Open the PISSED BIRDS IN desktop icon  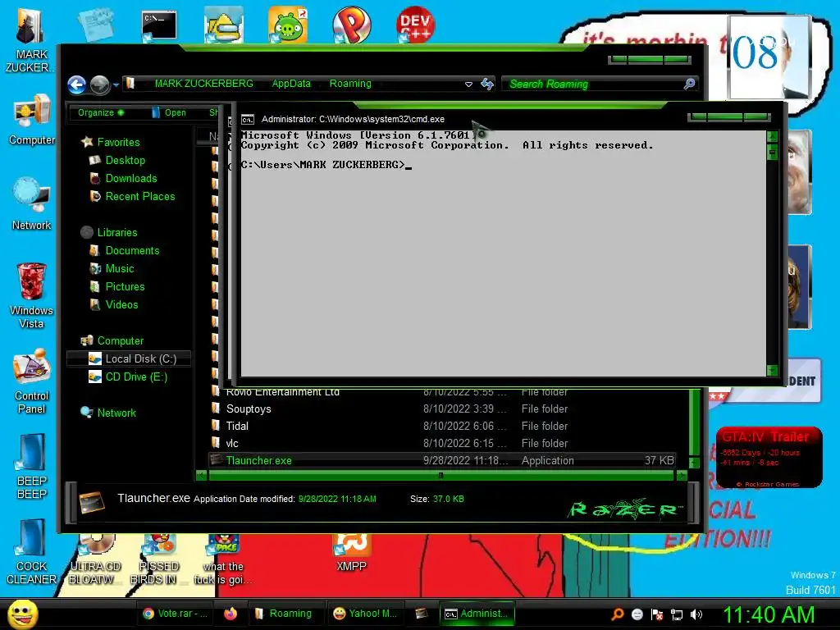click(x=158, y=559)
